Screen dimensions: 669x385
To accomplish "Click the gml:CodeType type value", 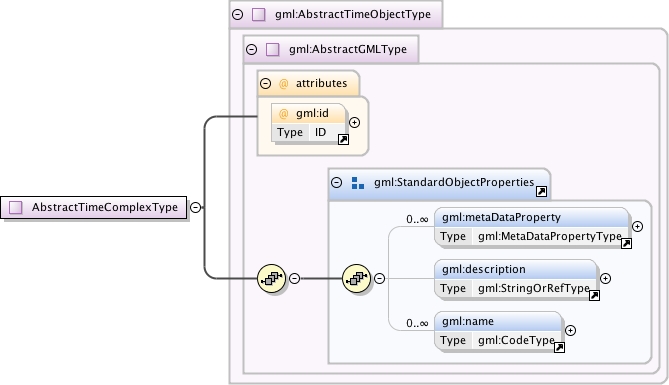I will (x=516, y=340).
